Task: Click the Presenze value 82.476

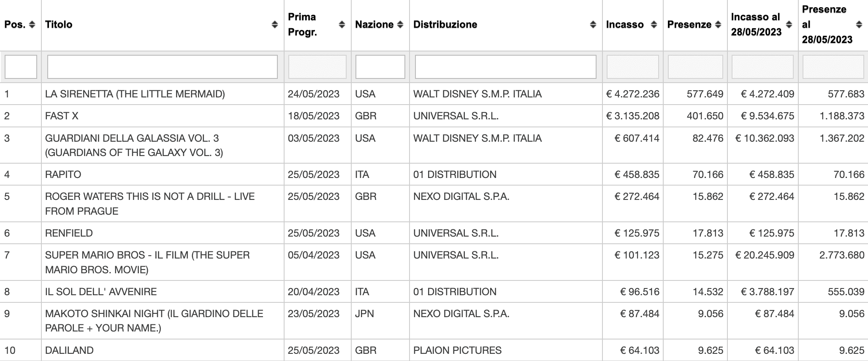Action: (708, 138)
